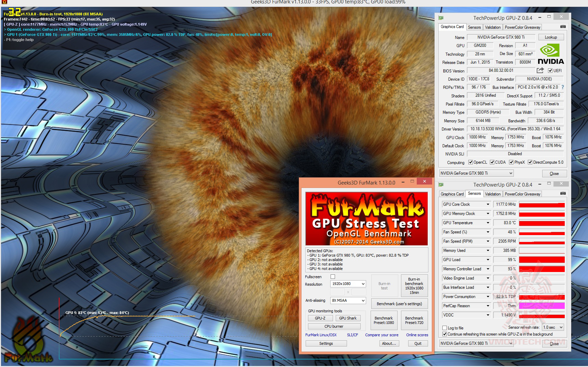Expand the Power Consumption sensor dropdown
The width and height of the screenshot is (588, 367).
[488, 297]
